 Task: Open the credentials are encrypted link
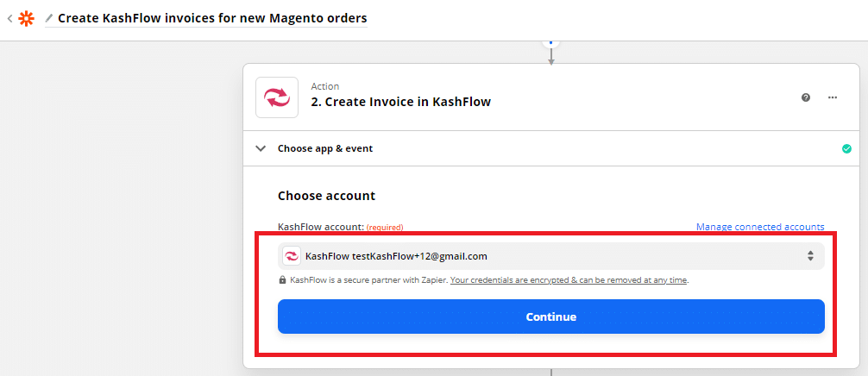pyautogui.click(x=569, y=279)
